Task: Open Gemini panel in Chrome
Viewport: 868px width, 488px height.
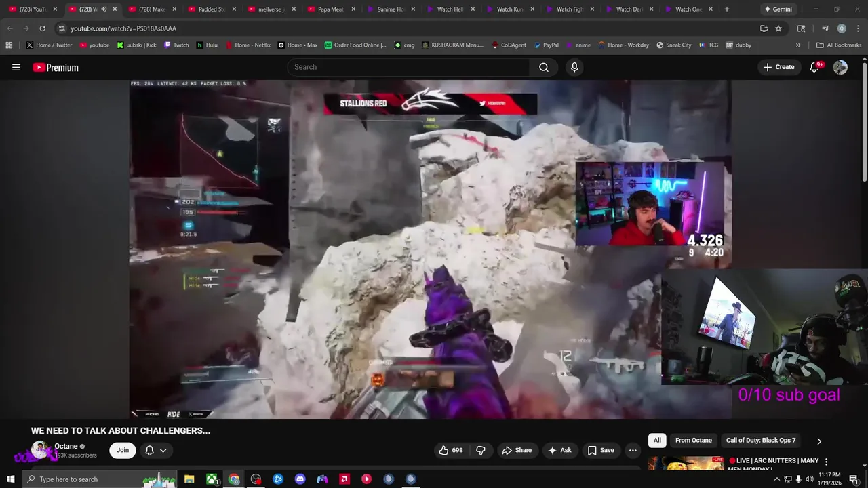Action: 777,9
